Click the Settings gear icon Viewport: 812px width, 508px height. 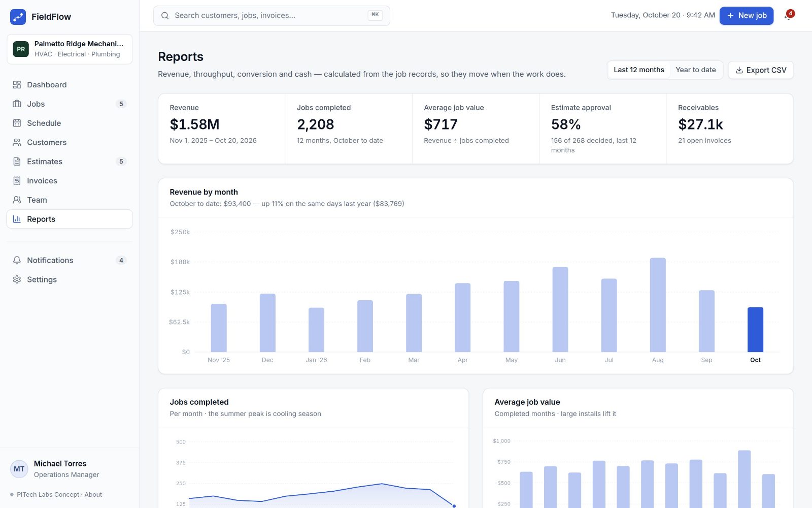17,279
